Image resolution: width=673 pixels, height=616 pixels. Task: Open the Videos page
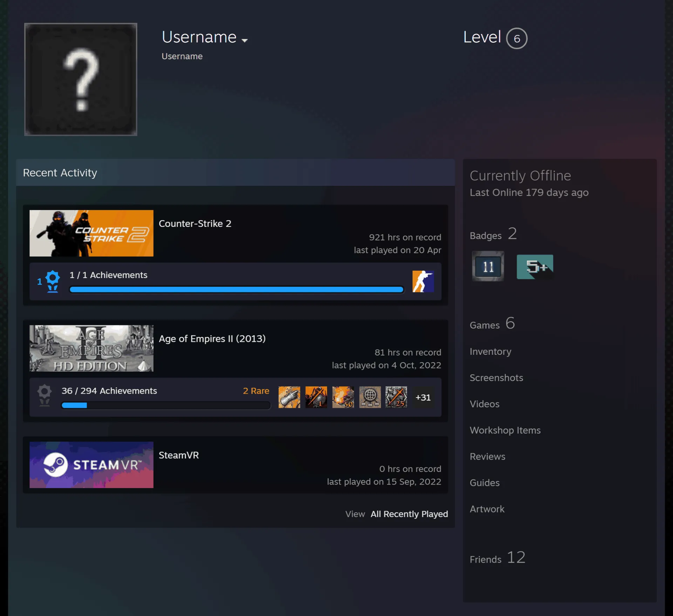(484, 404)
